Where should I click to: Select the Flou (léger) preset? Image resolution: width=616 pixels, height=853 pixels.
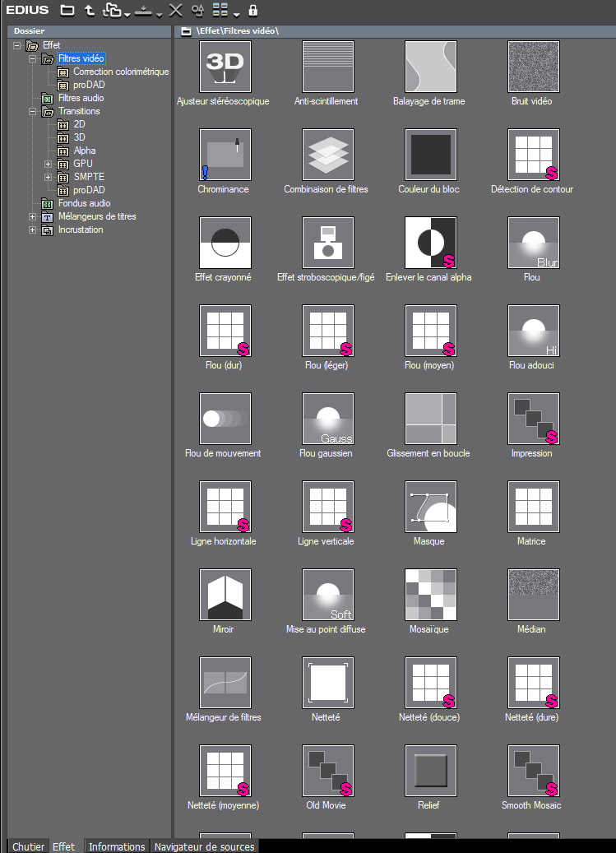click(x=328, y=331)
